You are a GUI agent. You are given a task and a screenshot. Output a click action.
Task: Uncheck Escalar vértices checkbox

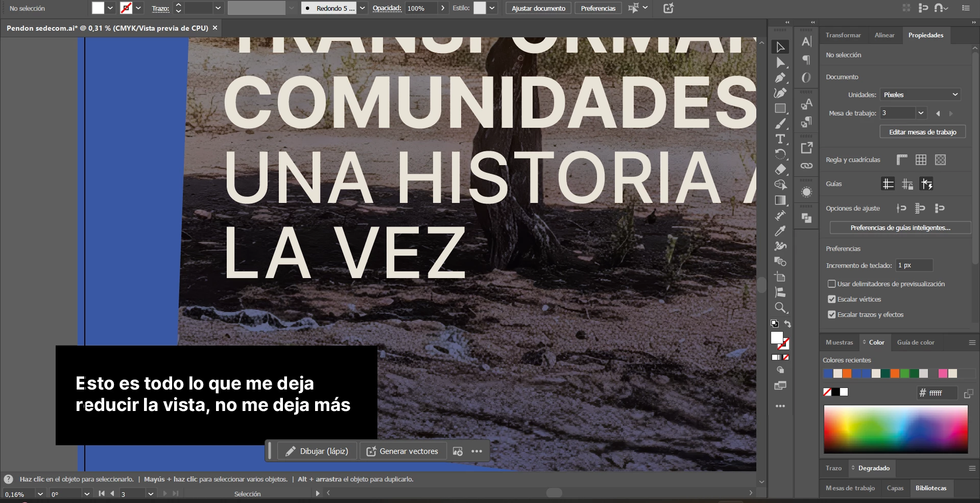pos(831,299)
